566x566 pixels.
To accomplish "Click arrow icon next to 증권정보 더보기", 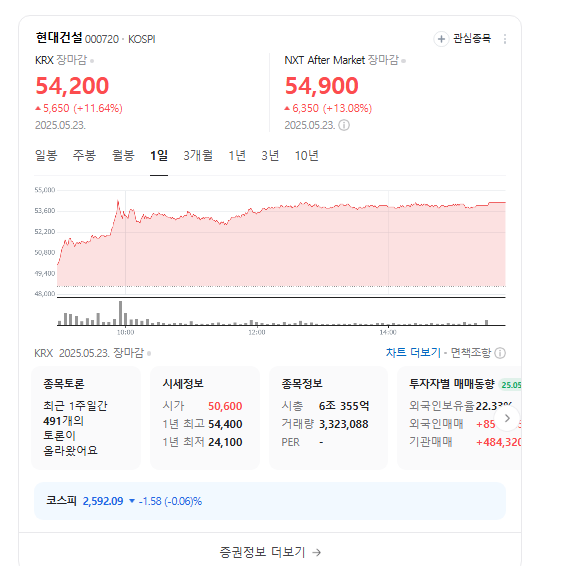I will coord(317,552).
